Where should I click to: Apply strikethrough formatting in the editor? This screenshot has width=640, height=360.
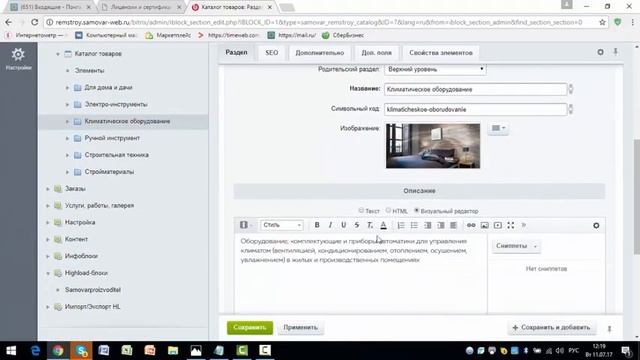pyautogui.click(x=357, y=225)
